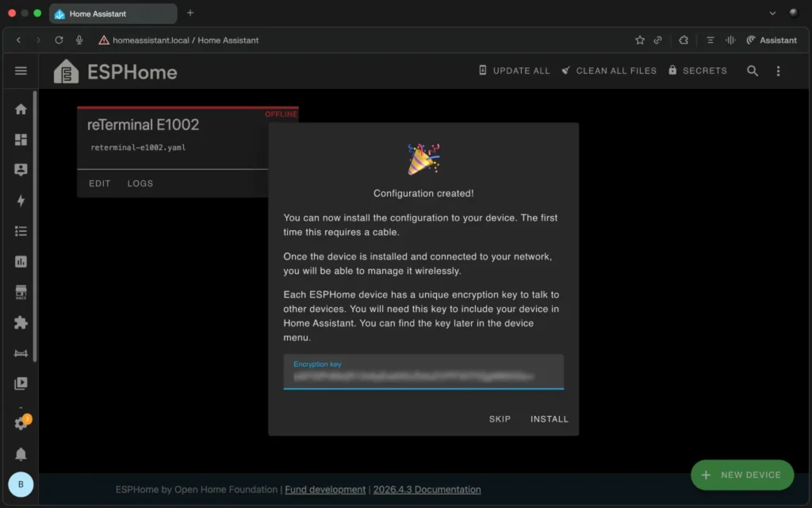This screenshot has height=508, width=812.
Task: Open the dashboard grid icon in sidebar
Action: [21, 140]
